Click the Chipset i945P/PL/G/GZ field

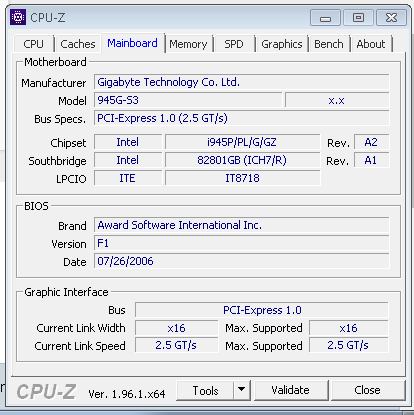(242, 142)
